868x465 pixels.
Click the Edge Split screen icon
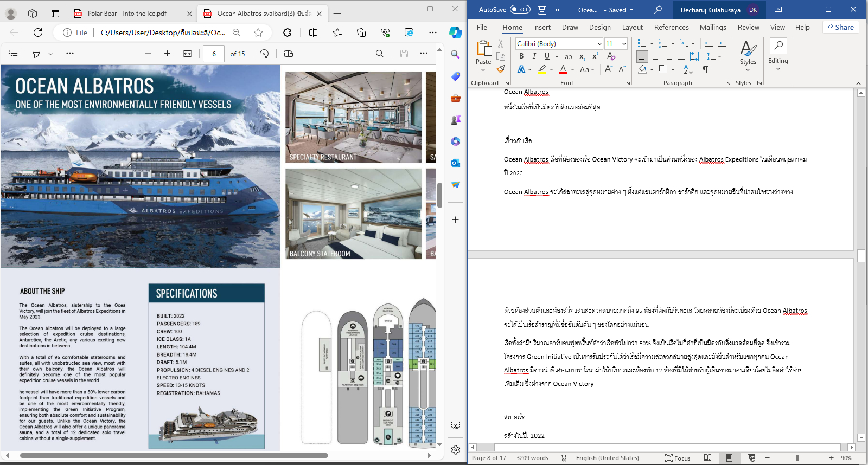(x=313, y=33)
